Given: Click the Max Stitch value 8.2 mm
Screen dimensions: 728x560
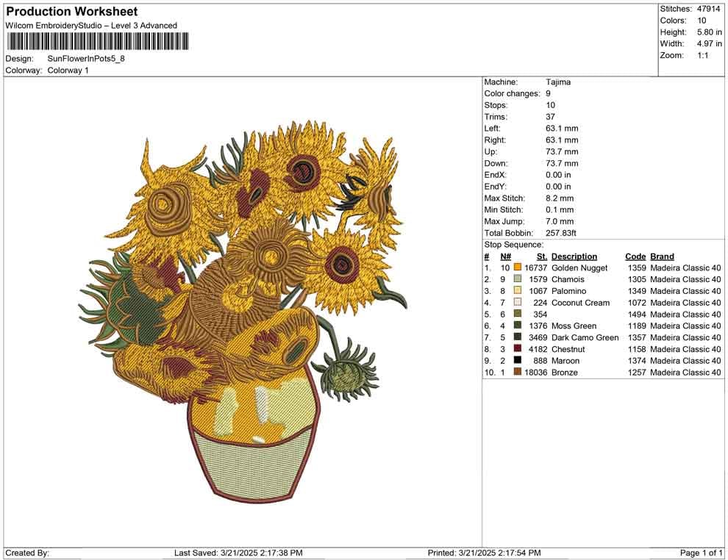Looking at the screenshot, I should (x=560, y=198).
